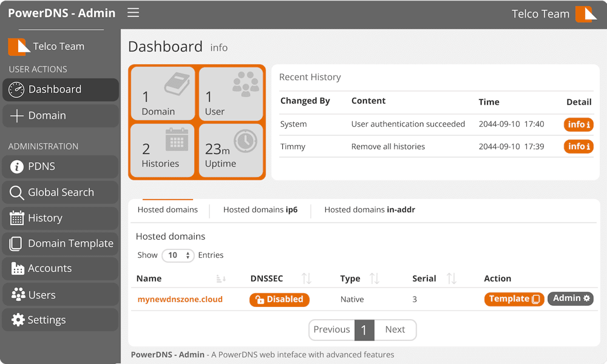Toggle the hamburger sidebar menu icon
Image resolution: width=607 pixels, height=364 pixels.
(x=133, y=13)
